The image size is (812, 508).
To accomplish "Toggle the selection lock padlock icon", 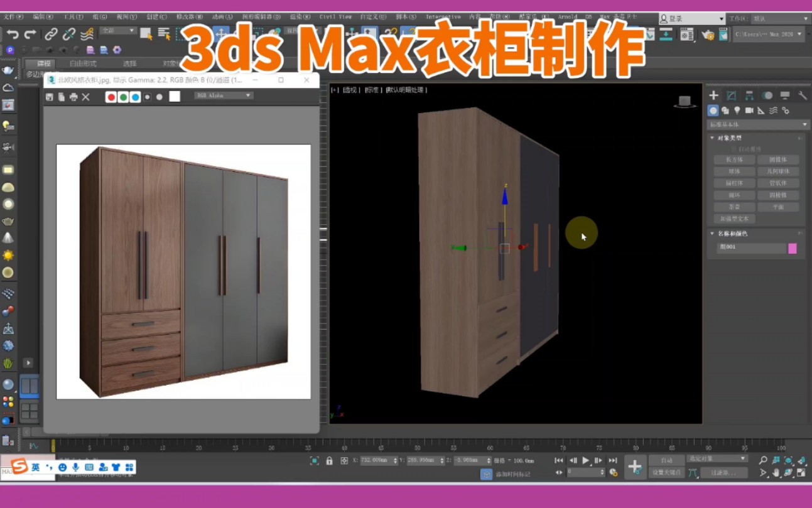I will pos(329,461).
